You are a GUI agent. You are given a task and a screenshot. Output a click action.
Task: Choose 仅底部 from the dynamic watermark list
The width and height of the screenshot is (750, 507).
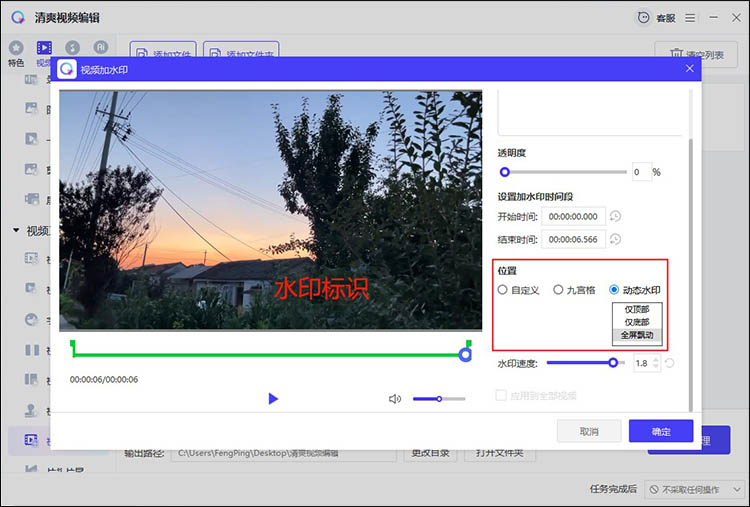[x=637, y=322]
